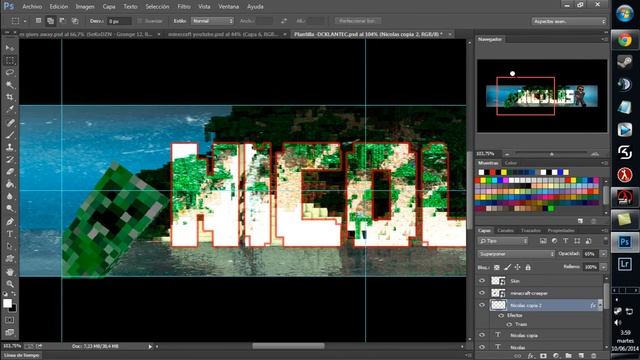The image size is (640, 360).
Task: Select the Pen tool
Action: [x=10, y=222]
